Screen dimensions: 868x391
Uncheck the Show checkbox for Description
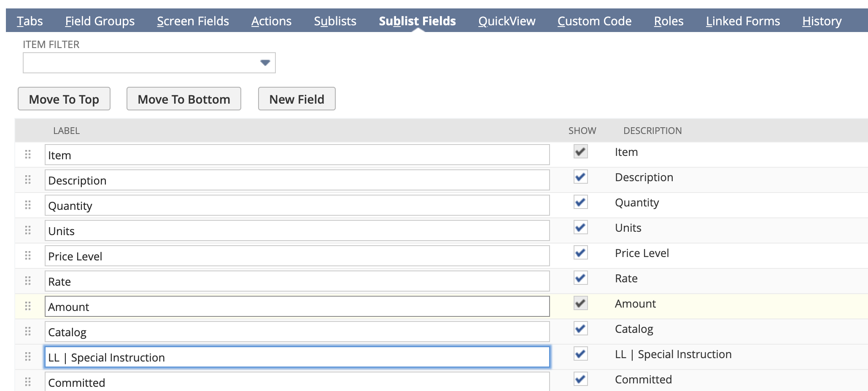pos(580,177)
